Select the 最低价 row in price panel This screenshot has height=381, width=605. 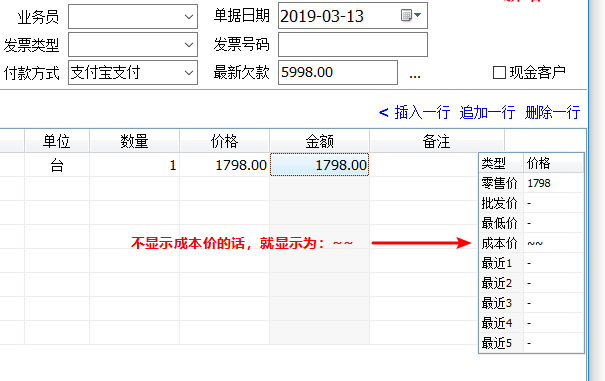(531, 223)
